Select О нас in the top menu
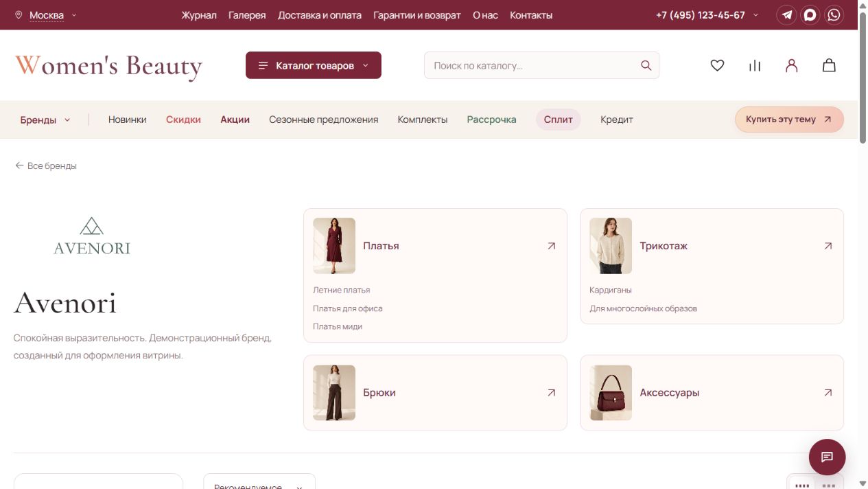Image resolution: width=868 pixels, height=489 pixels. tap(485, 15)
